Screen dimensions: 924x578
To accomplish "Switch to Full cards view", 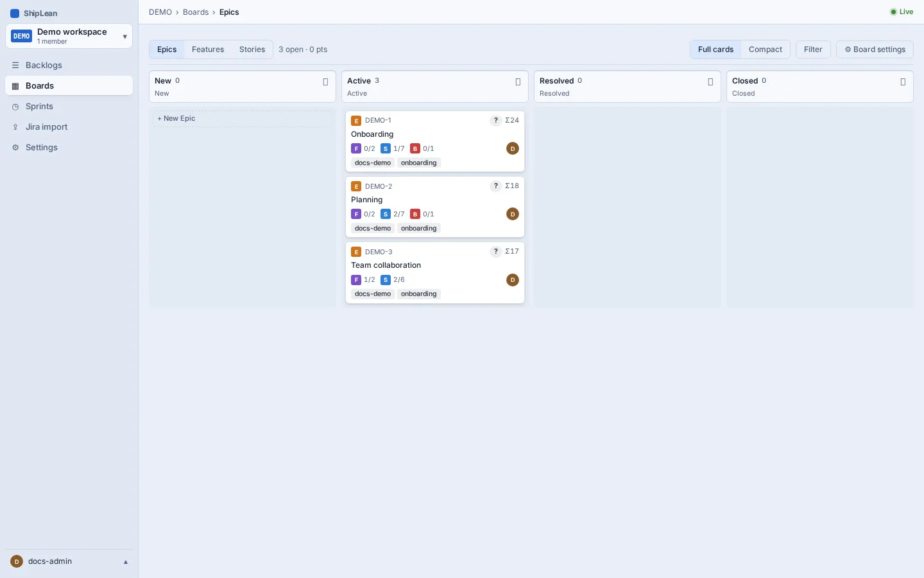I will pos(715,49).
